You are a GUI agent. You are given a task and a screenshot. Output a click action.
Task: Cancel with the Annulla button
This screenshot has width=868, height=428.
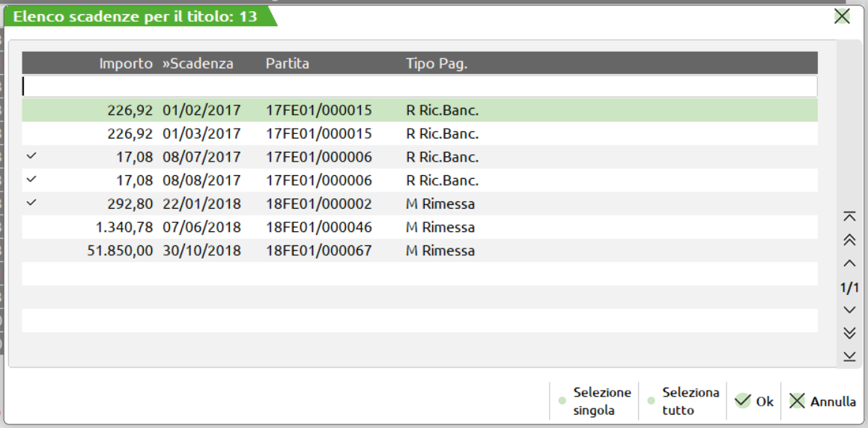tap(822, 401)
